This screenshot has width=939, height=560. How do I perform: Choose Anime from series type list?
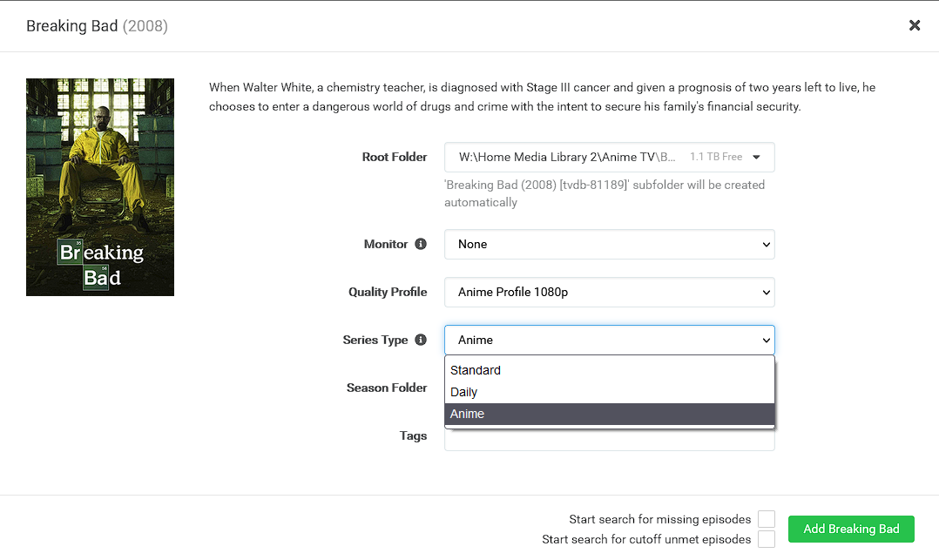468,414
